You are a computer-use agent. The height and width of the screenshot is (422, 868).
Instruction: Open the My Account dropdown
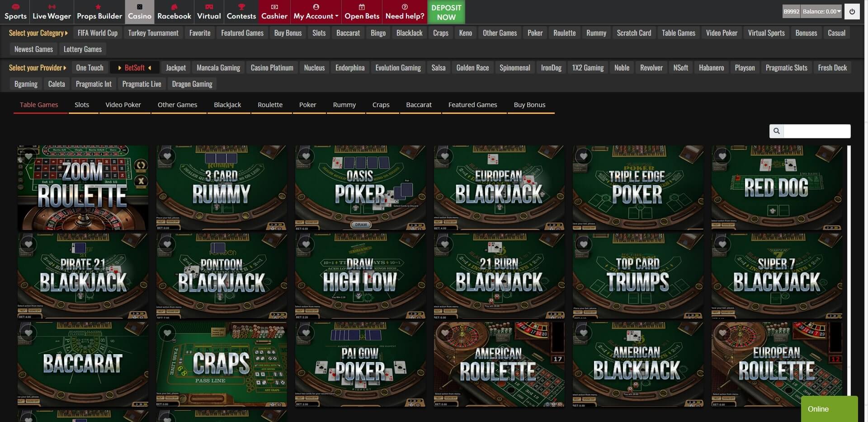[316, 11]
